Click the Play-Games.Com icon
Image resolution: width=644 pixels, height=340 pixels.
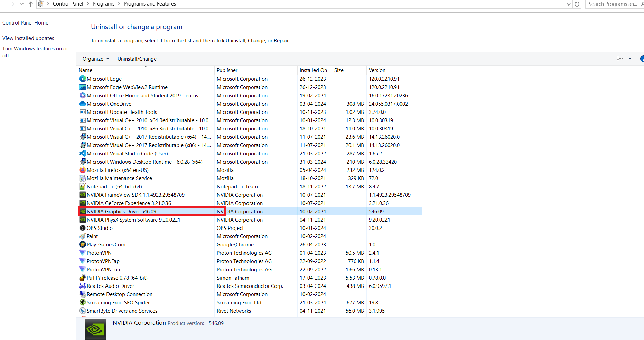click(82, 245)
